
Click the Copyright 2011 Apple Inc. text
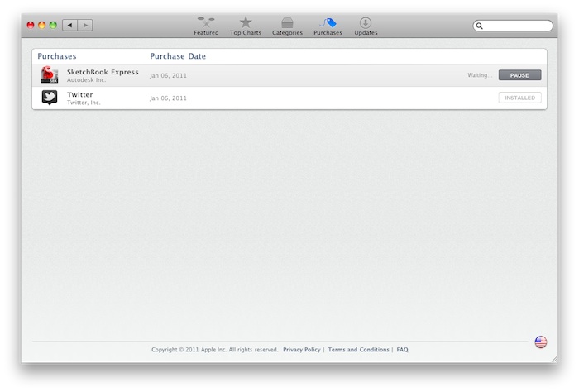point(214,350)
